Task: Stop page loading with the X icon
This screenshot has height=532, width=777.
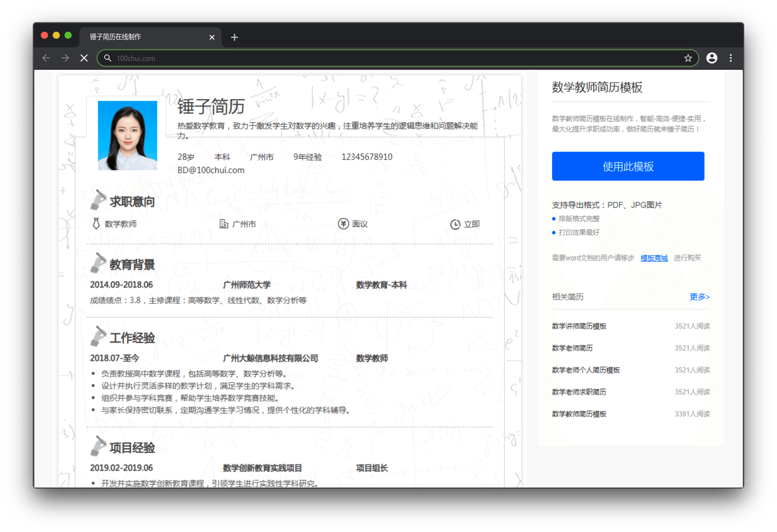Action: tap(84, 58)
